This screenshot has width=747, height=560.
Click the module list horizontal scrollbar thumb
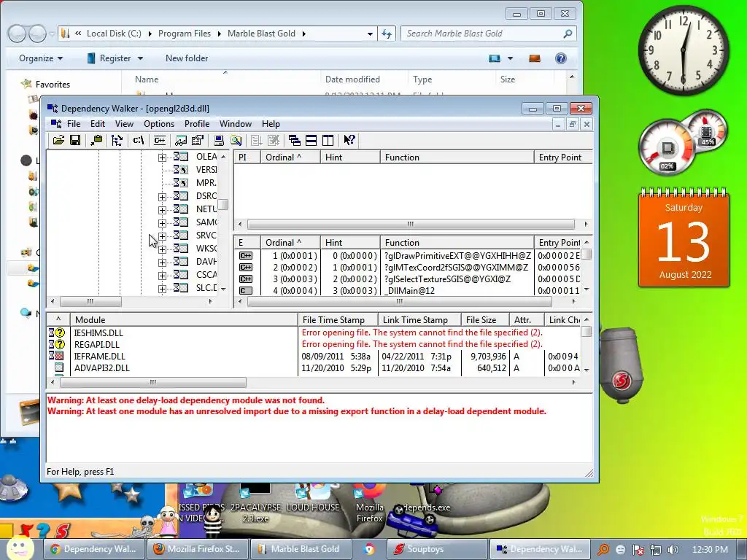click(153, 382)
